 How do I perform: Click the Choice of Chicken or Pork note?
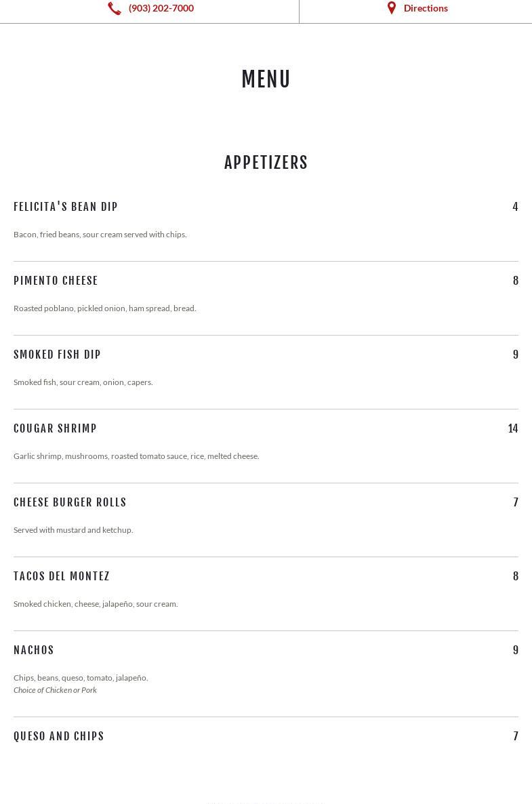click(55, 690)
